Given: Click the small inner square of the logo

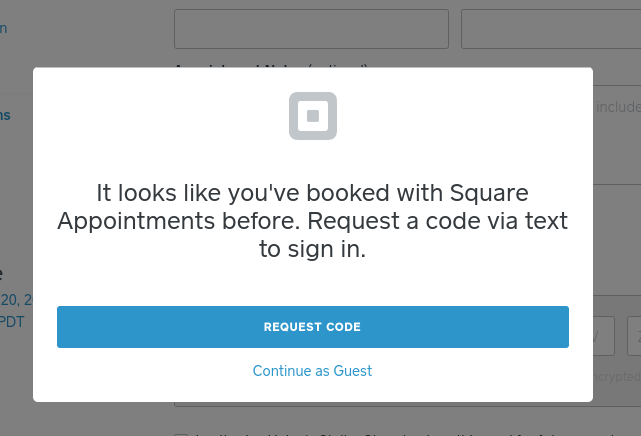Looking at the screenshot, I should tap(313, 116).
